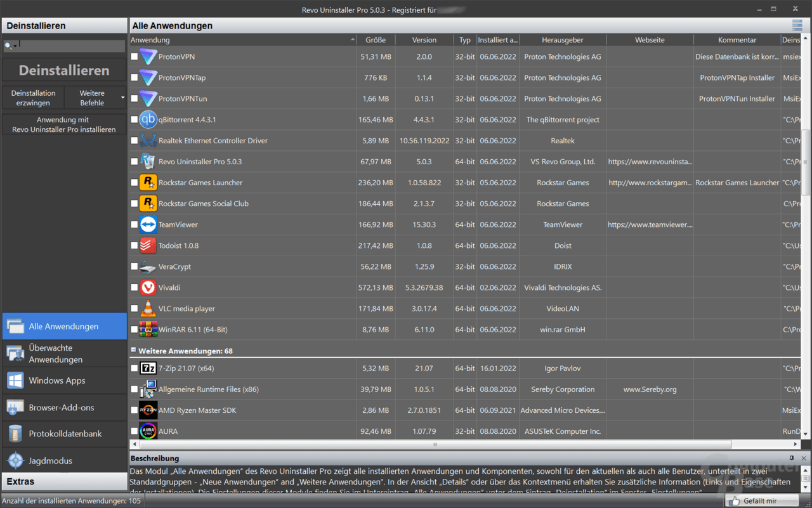The height and width of the screenshot is (508, 812).
Task: Open the Weitere Befehle dropdown arrow
Action: click(x=122, y=98)
